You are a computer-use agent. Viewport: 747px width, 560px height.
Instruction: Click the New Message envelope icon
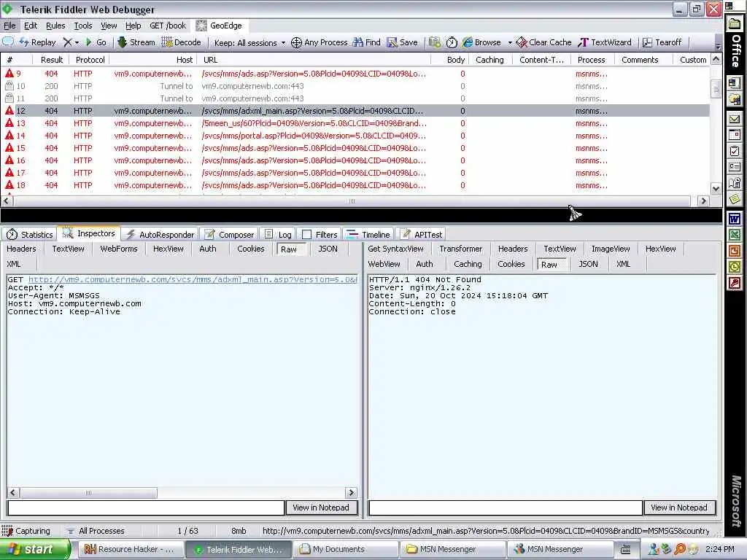tap(735, 119)
